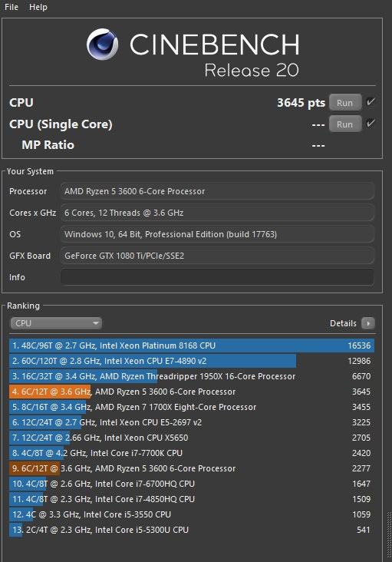Select the Xeon Platinum 8168 ranking bar

click(192, 345)
